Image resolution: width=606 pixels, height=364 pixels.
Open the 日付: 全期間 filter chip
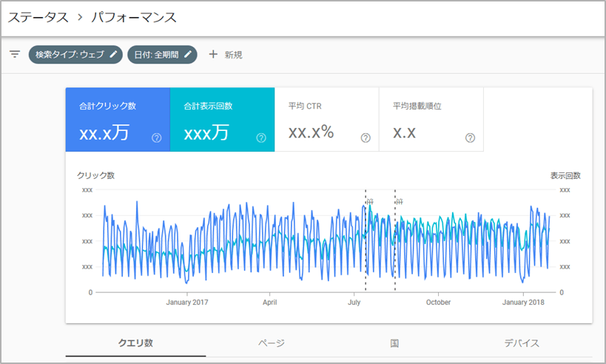coord(157,55)
